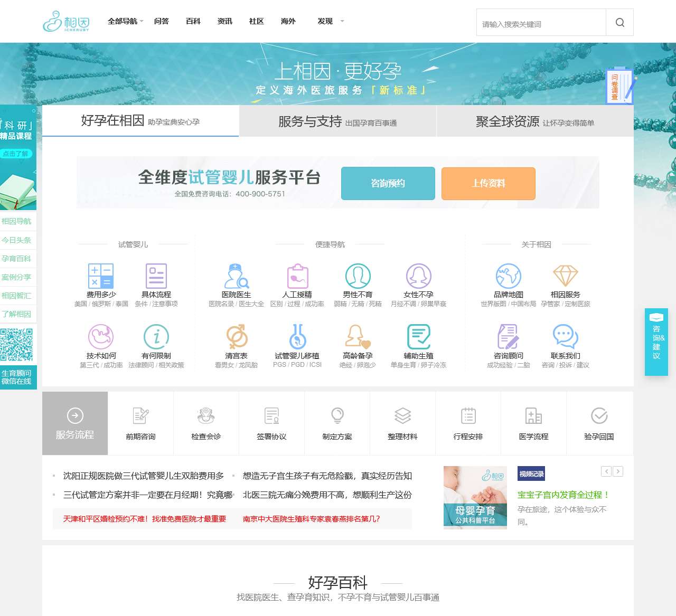676x616 pixels.
Task: Open the 清宫表 gender symbols icon
Action: [x=236, y=337]
